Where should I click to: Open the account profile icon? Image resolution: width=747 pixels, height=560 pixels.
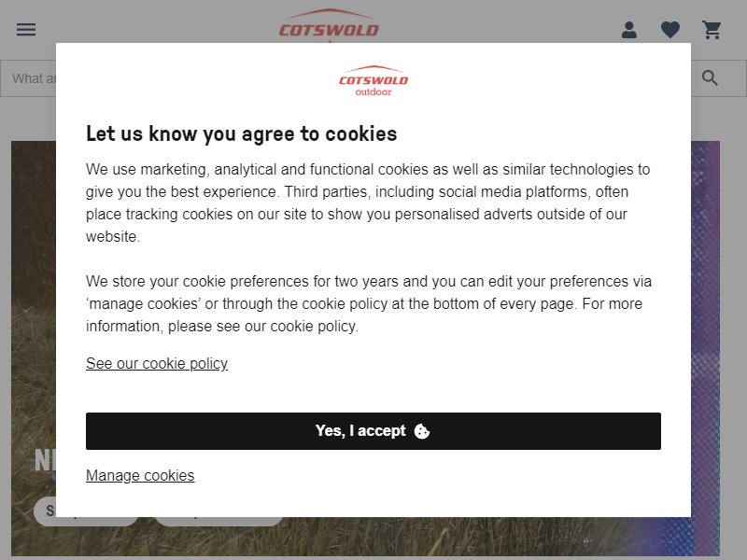coord(628,30)
